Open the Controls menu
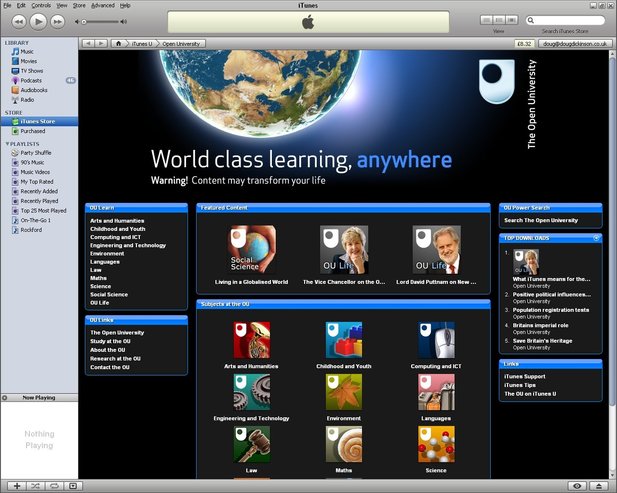This screenshot has width=617, height=493. [x=41, y=6]
